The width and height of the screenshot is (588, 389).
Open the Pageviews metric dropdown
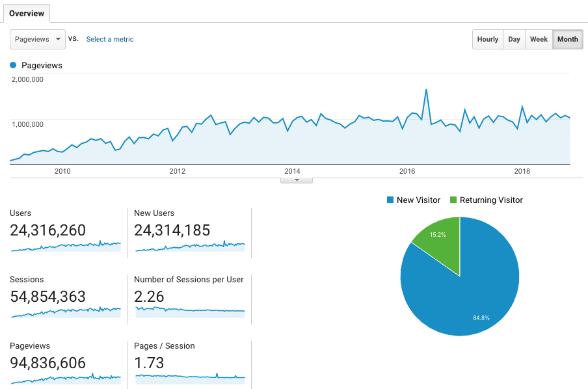click(38, 39)
